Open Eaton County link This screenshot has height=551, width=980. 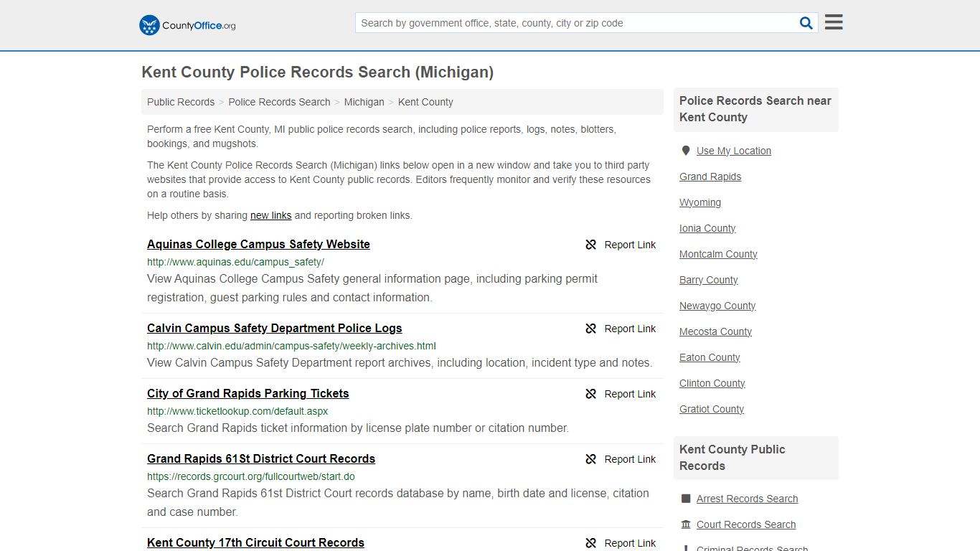click(710, 357)
